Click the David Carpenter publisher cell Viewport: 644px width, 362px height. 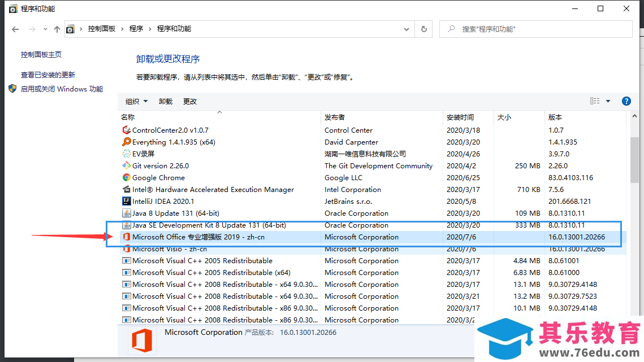tap(351, 142)
